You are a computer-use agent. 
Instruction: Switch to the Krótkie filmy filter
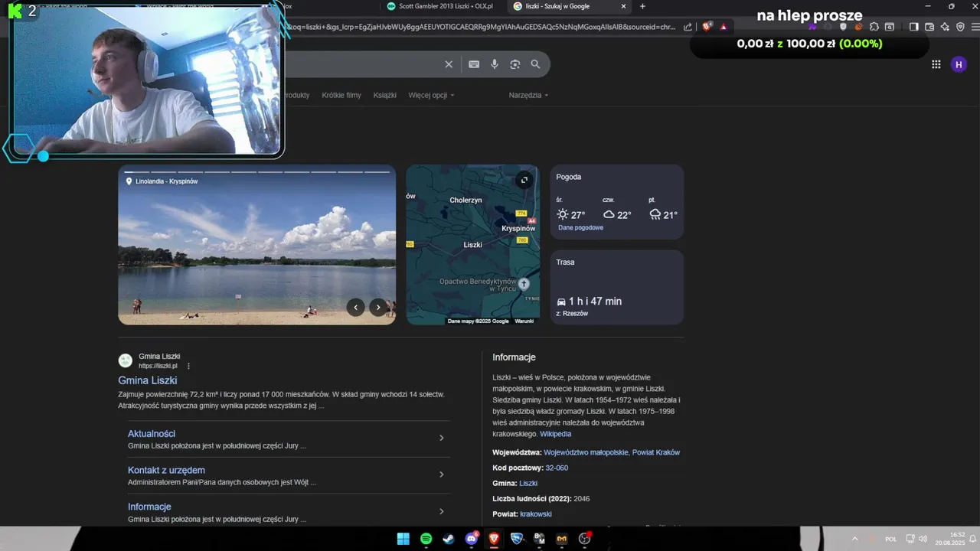pos(341,95)
